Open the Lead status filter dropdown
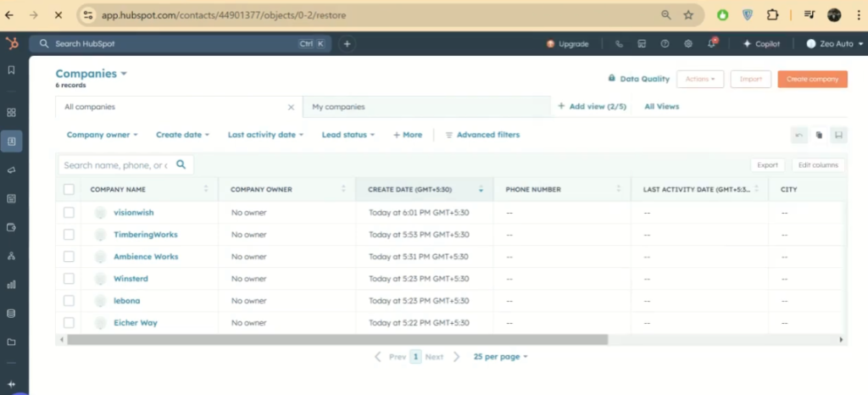Image resolution: width=868 pixels, height=395 pixels. 348,135
